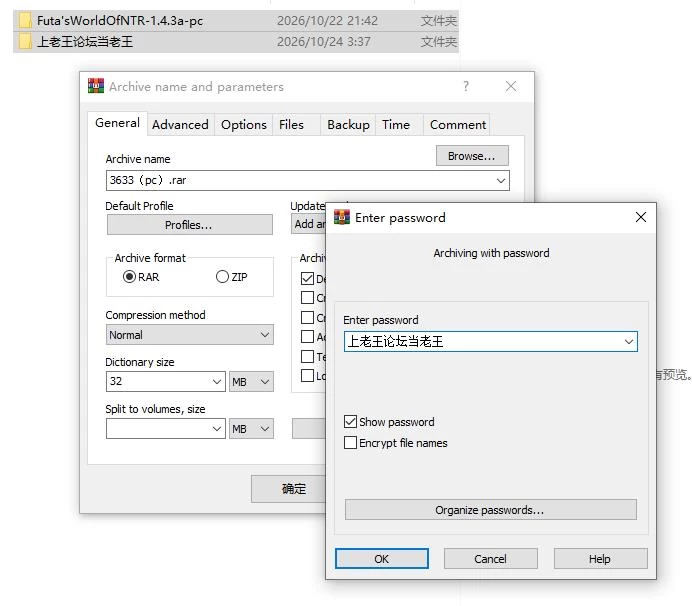Open the Comment tab

click(458, 125)
